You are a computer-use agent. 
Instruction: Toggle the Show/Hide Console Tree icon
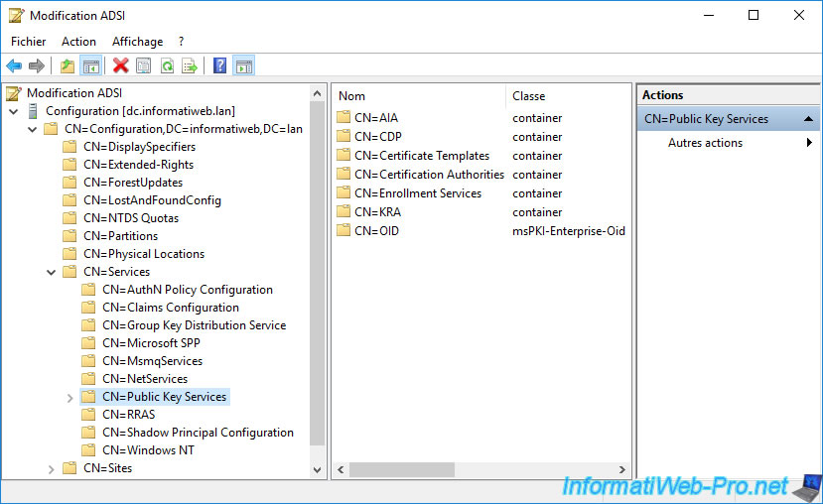coord(90,66)
